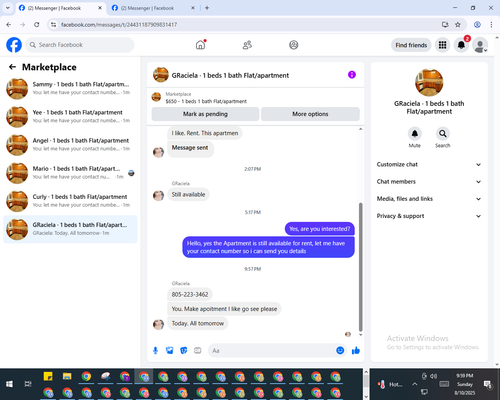Expand Customize chat section

429,164
